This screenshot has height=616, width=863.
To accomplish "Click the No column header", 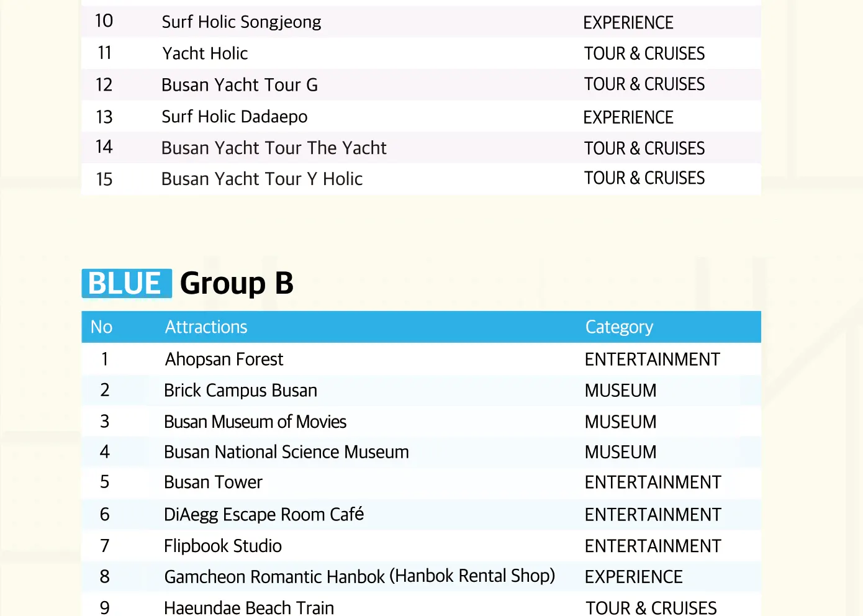I will click(x=102, y=327).
